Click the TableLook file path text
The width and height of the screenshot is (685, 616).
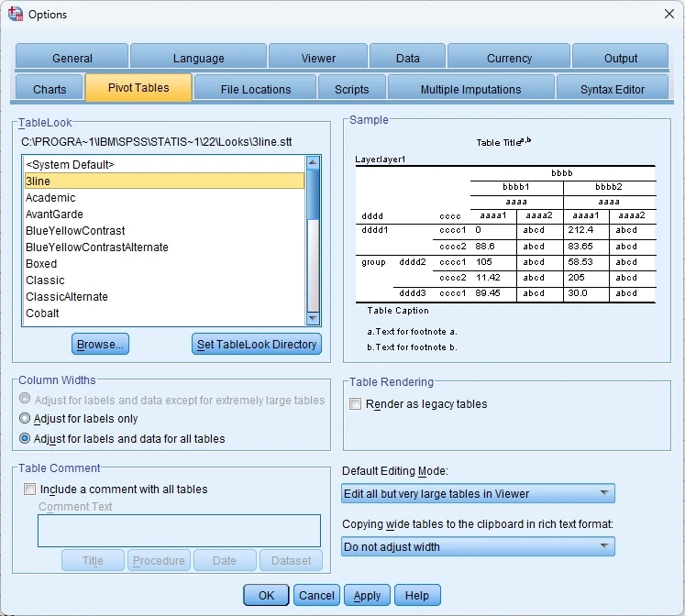(x=157, y=142)
